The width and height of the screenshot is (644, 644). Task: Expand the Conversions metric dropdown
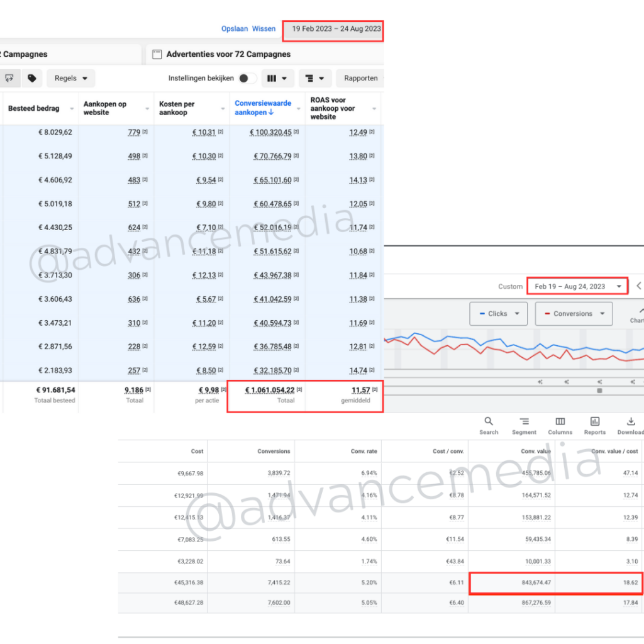click(573, 314)
